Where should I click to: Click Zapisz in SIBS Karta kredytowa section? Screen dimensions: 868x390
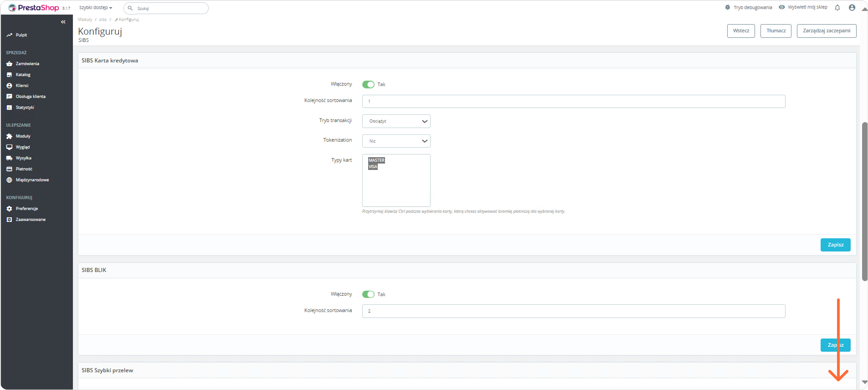(835, 244)
